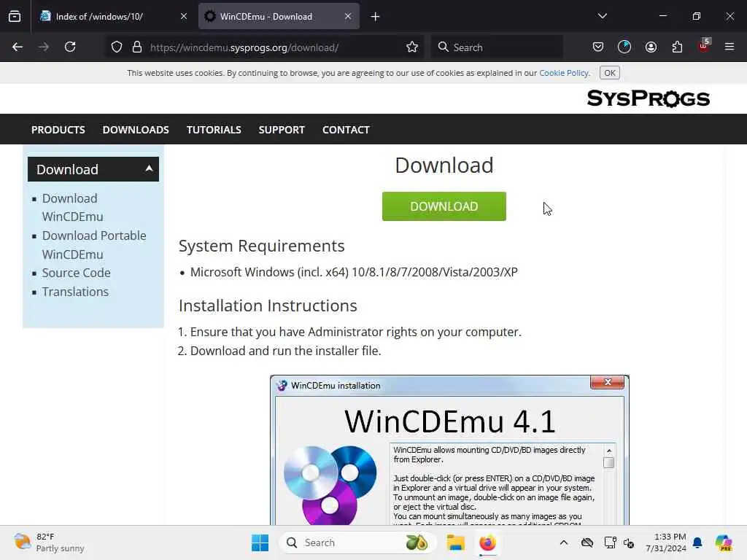Screen dimensions: 747x560
Task: Close the WinCDEmu - Download tab
Action: (348, 17)
